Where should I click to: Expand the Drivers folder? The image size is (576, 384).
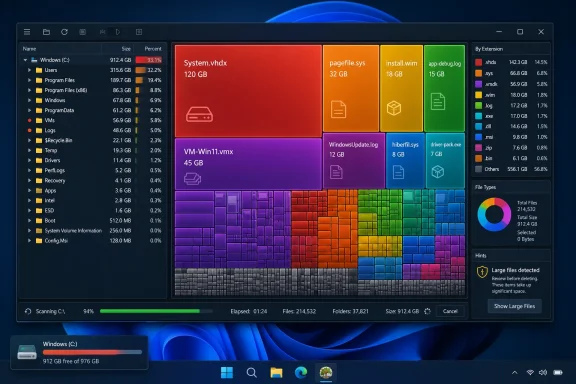coord(29,160)
